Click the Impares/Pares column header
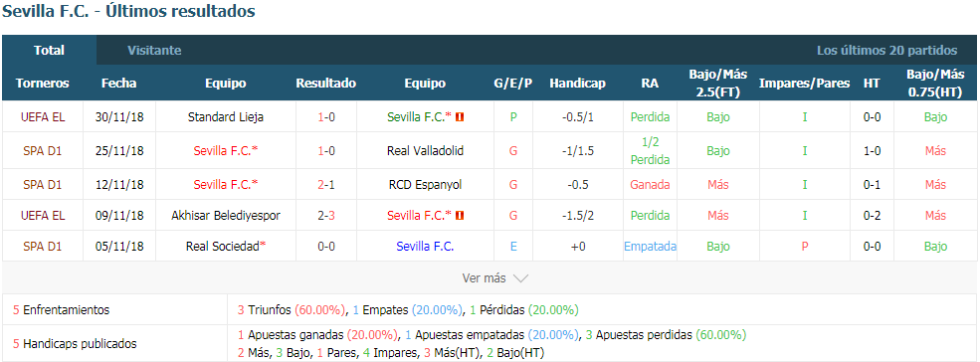Screen dimensions: 980x362 [804, 84]
